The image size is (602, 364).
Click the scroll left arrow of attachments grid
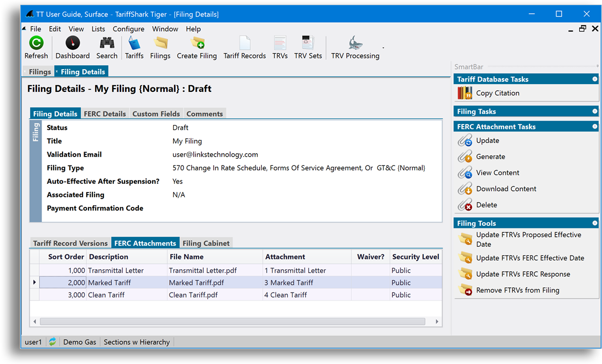click(35, 321)
